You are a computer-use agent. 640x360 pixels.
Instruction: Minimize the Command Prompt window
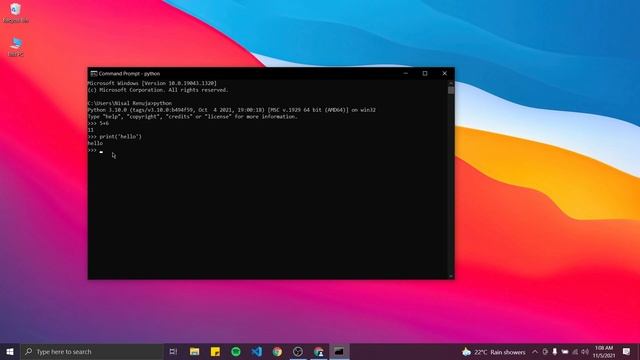406,73
